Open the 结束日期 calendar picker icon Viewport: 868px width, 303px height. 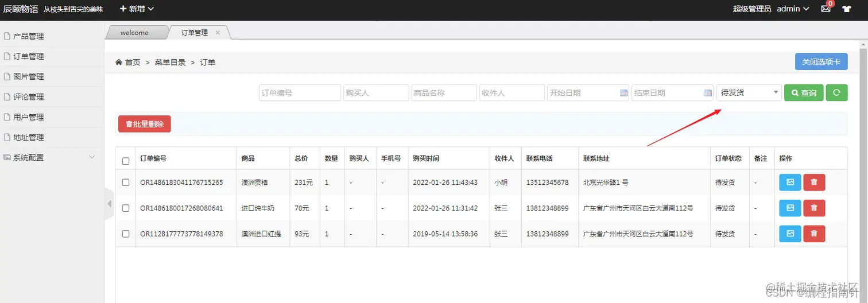(x=708, y=92)
